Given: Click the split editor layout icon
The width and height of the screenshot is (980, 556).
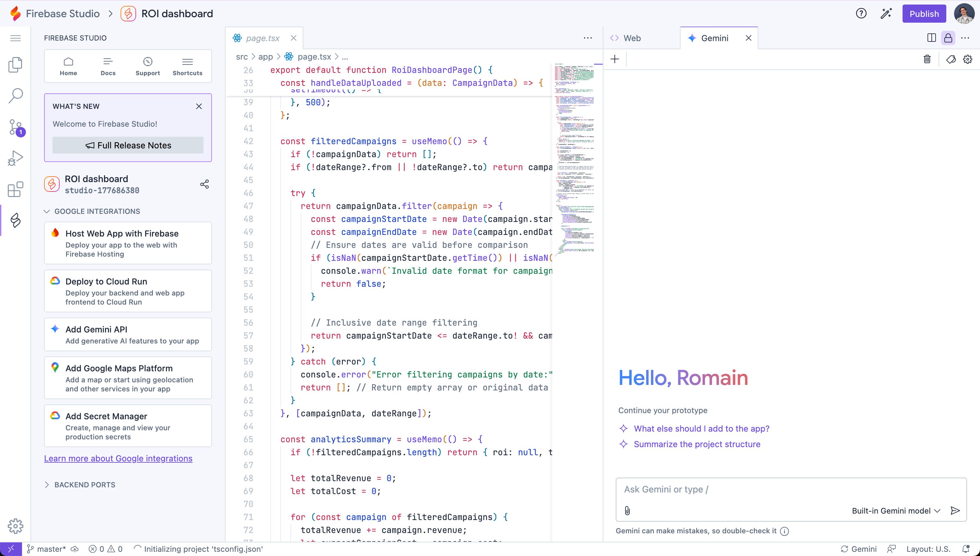Looking at the screenshot, I should pyautogui.click(x=931, y=38).
